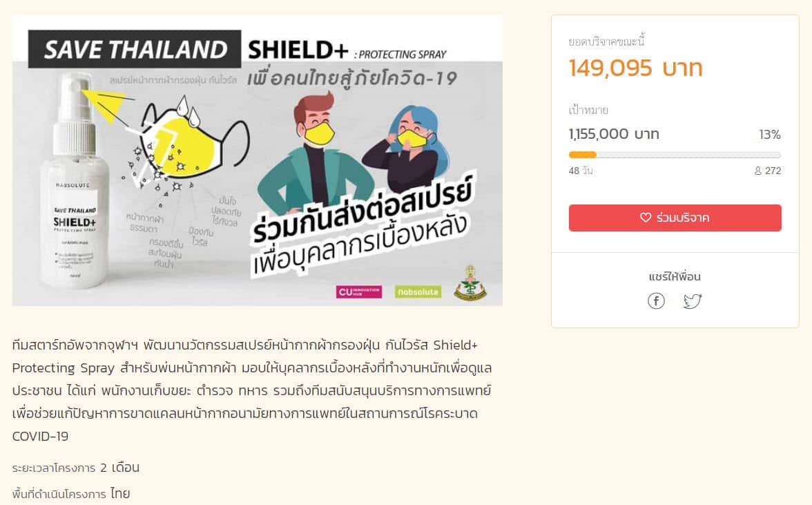
Task: Share the campaign via Twitter bird icon
Action: (693, 301)
